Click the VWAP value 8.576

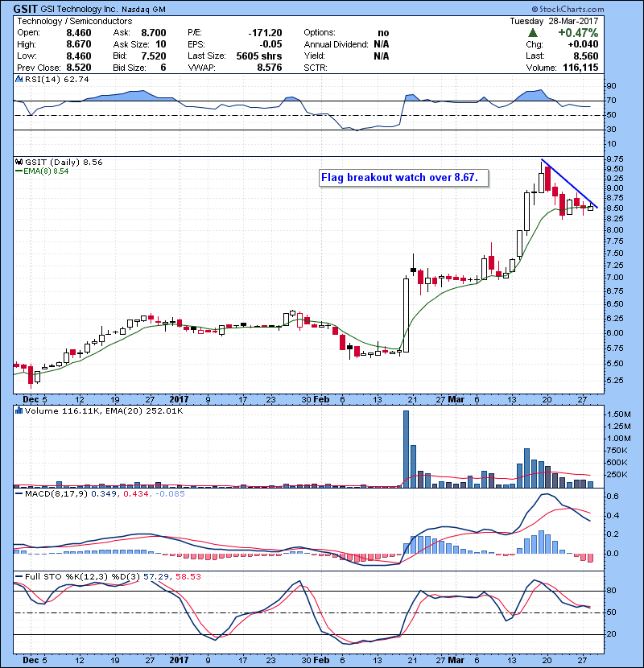[270, 68]
